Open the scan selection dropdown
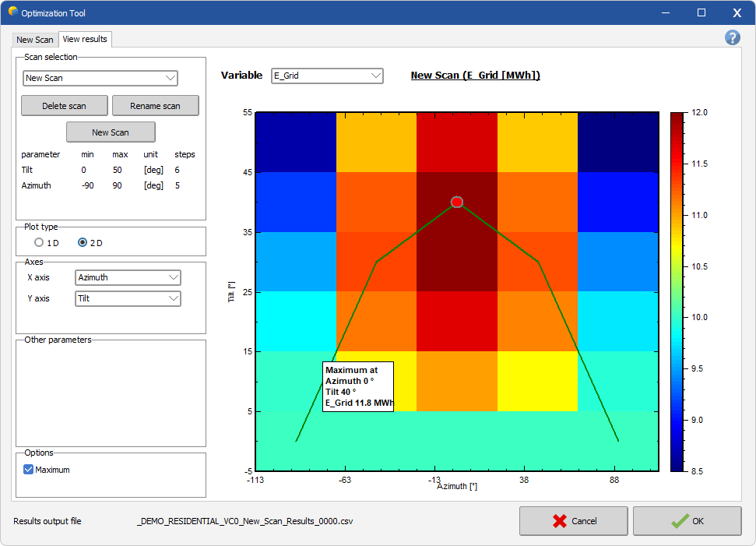Screen dimensions: 756x546 click(x=100, y=78)
